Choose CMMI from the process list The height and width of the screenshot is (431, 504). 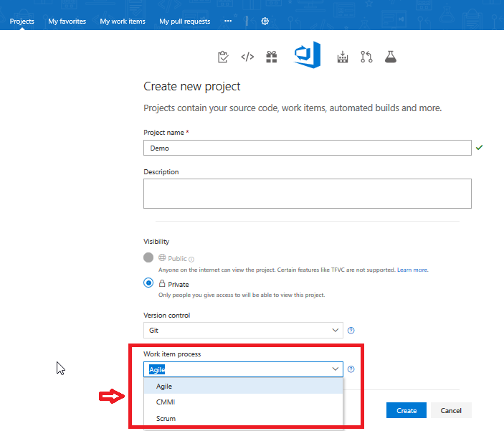pos(166,402)
